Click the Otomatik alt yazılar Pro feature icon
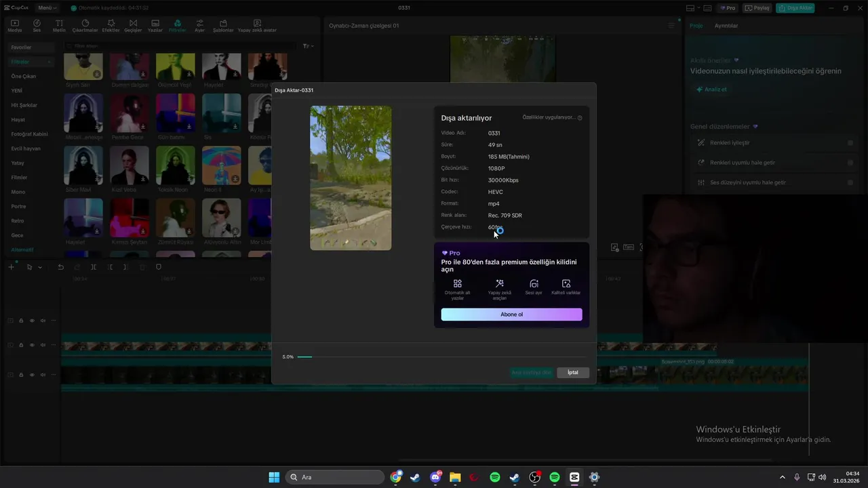 [x=458, y=283]
